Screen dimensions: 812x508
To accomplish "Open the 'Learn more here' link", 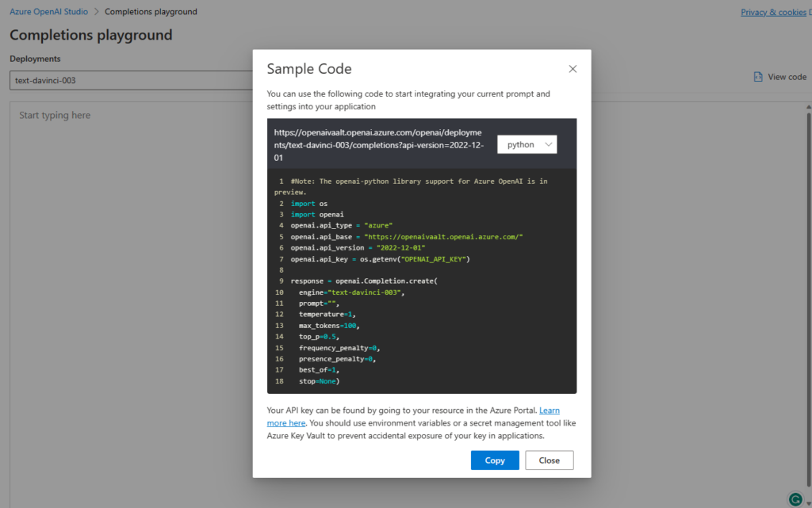I will [550, 411].
